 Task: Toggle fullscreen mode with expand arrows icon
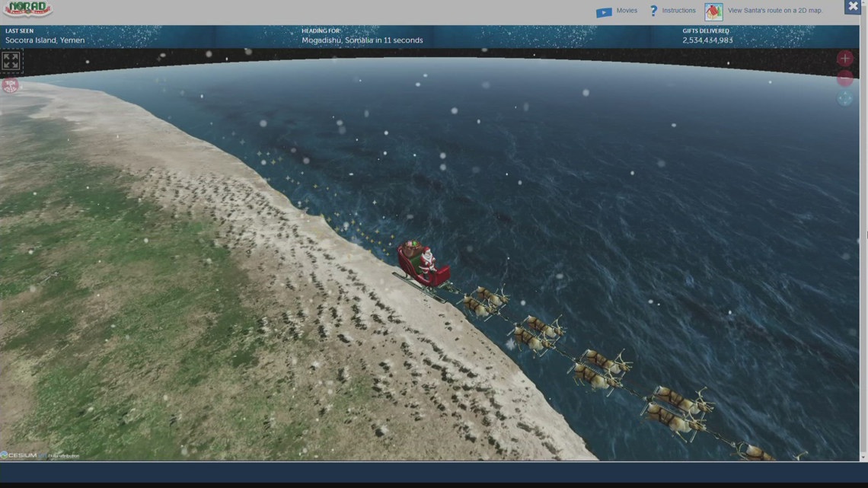click(x=11, y=61)
